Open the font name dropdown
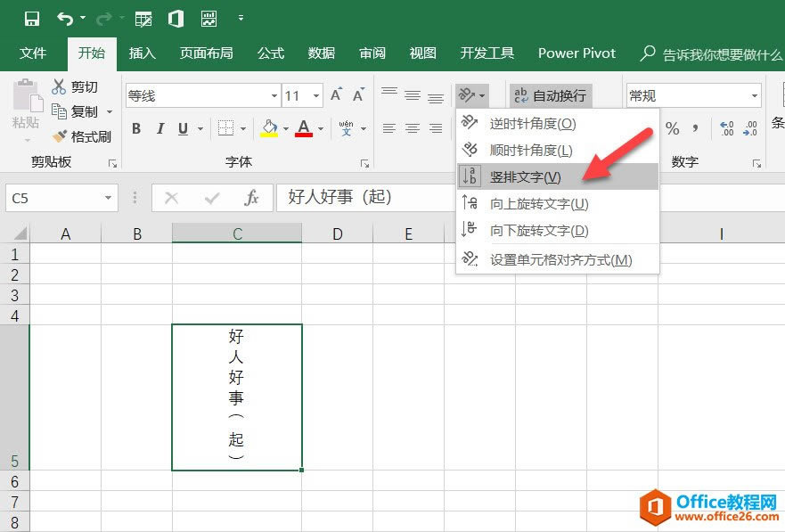Viewport: 785px width, 532px height. click(274, 94)
